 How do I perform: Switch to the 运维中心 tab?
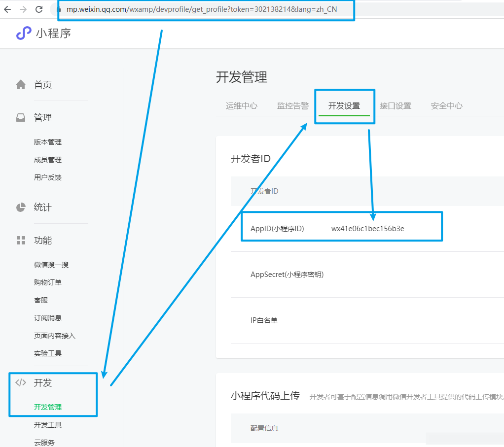[241, 105]
